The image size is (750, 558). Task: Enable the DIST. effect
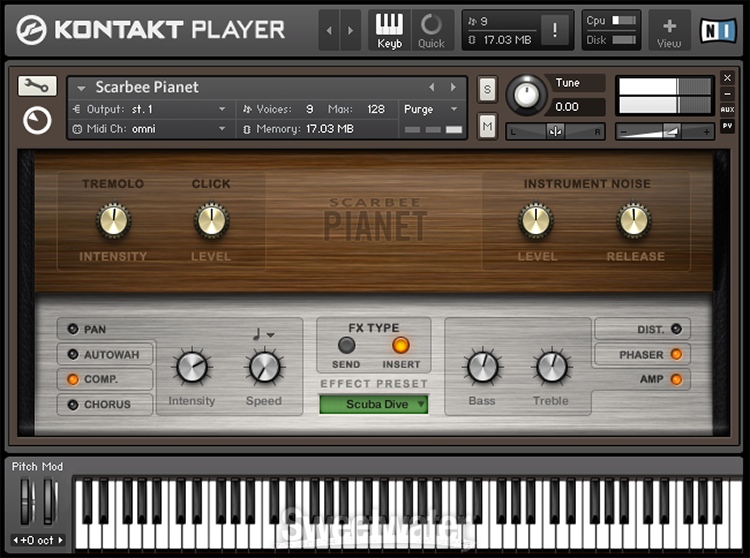(x=676, y=329)
